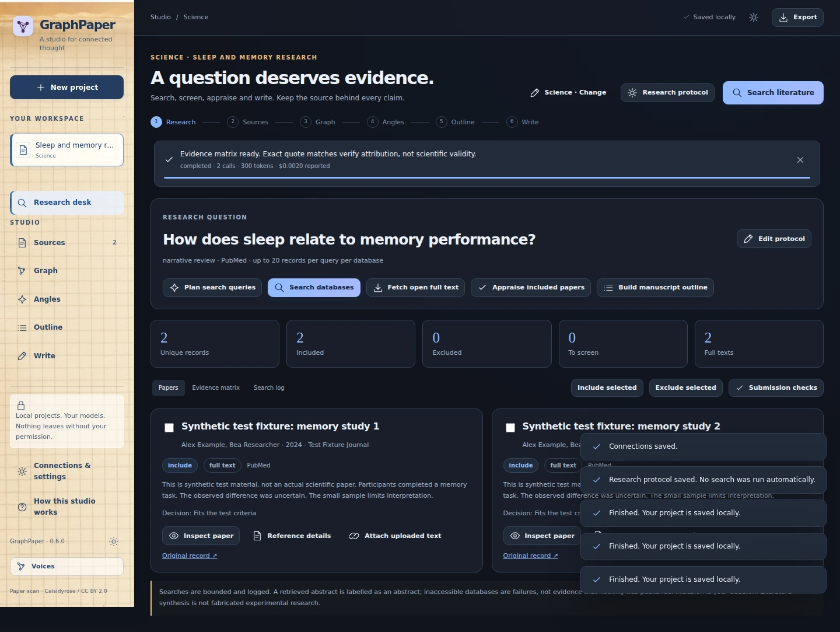Viewport: 840px width, 632px height.
Task: Open Original record link for study 1
Action: [x=190, y=556]
